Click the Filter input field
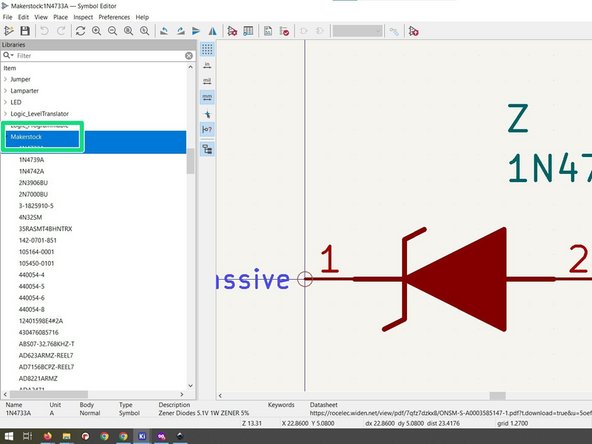 pyautogui.click(x=100, y=56)
